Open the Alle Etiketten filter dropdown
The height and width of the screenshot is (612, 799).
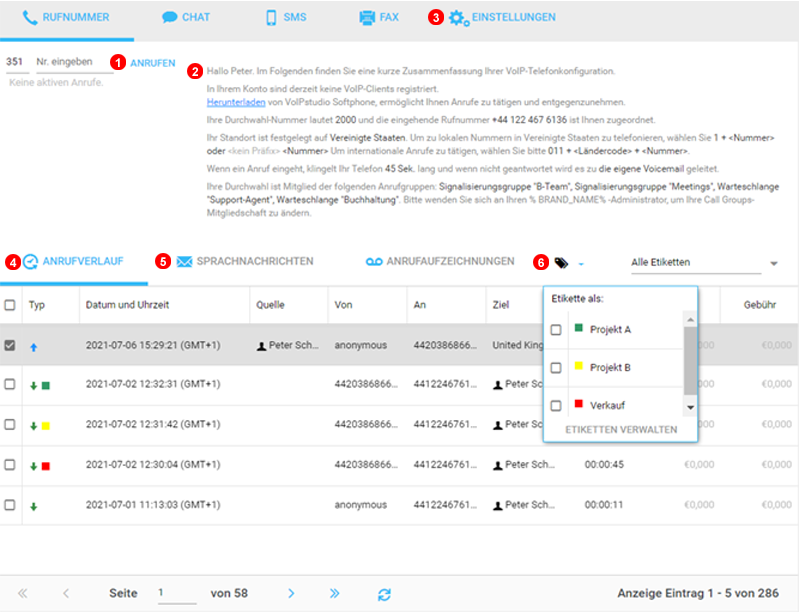704,263
